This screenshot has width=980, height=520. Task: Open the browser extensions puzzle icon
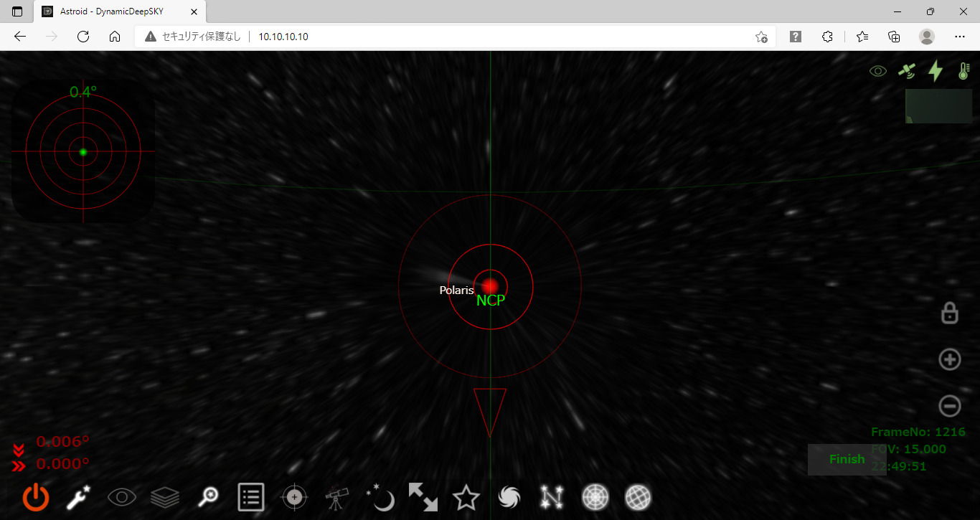pyautogui.click(x=827, y=37)
